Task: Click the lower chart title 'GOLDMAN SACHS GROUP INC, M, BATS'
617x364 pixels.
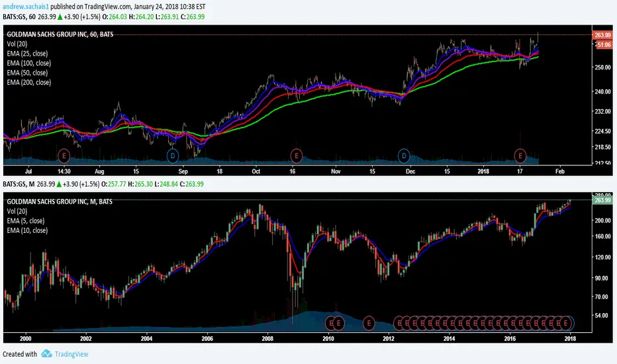Action: (60, 201)
